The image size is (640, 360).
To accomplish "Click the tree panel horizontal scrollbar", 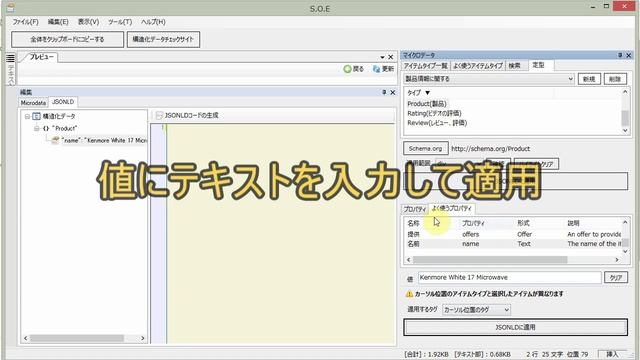I will (x=77, y=338).
